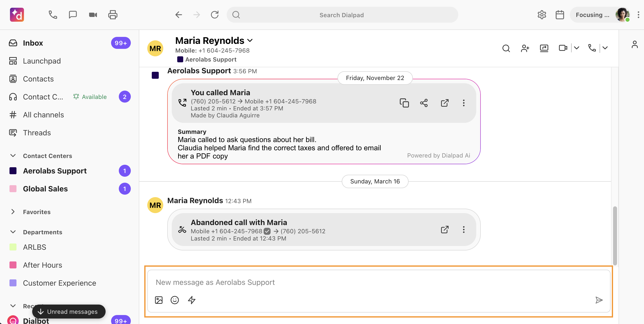Share the 'You called Maria' call
This screenshot has width=644, height=324.
[x=424, y=103]
